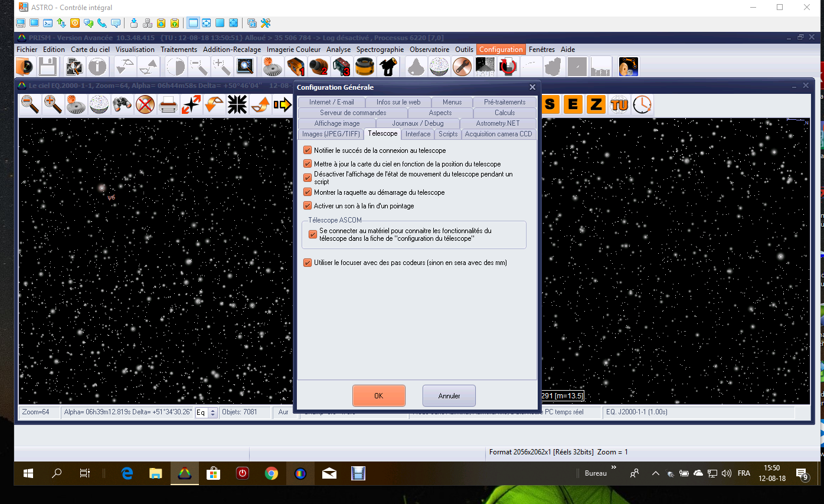Switch to the Astrometry.NET tab
Image resolution: width=824 pixels, height=504 pixels.
pos(498,123)
